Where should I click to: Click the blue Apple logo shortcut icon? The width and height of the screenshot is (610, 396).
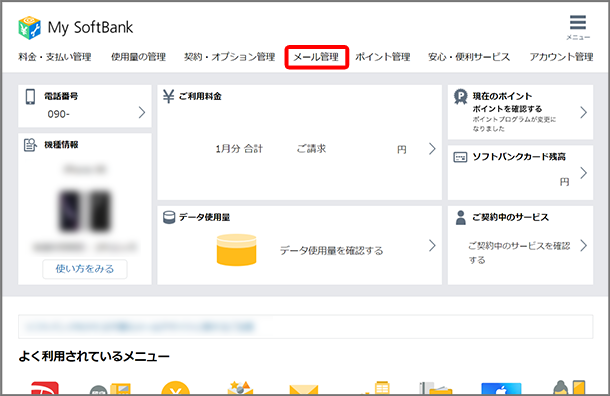501,389
